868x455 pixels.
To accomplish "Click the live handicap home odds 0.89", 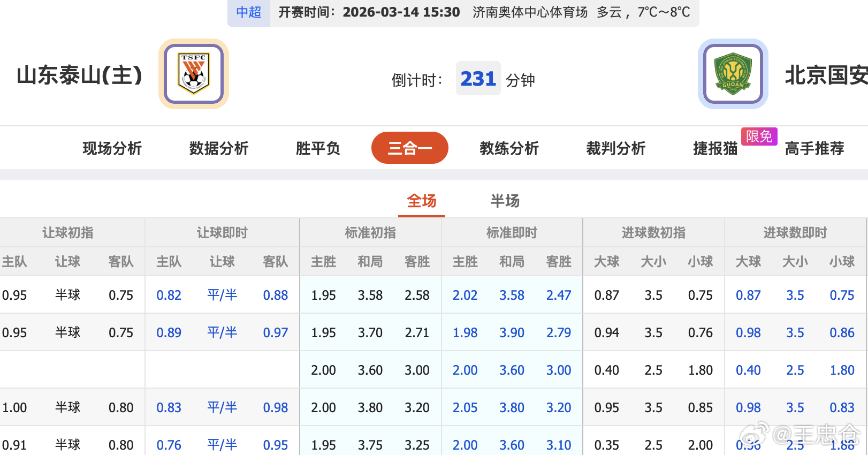I will point(169,333).
